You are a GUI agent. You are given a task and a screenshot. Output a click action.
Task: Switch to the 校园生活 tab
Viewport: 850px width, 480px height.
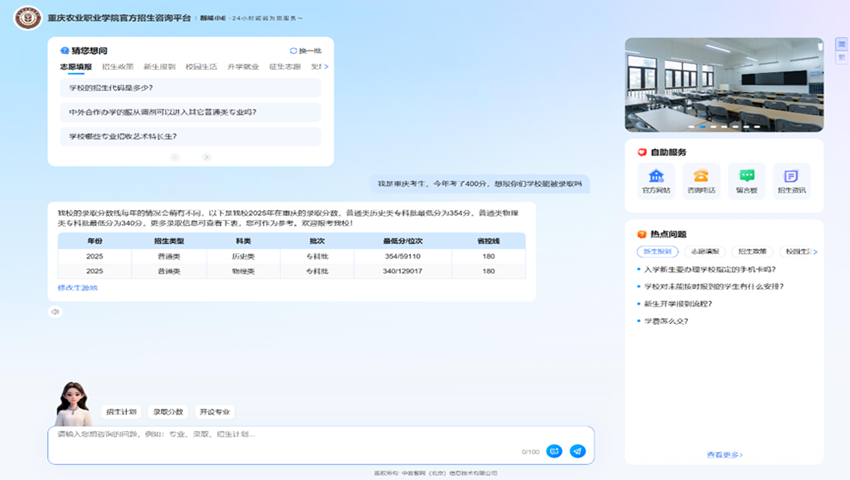click(201, 67)
